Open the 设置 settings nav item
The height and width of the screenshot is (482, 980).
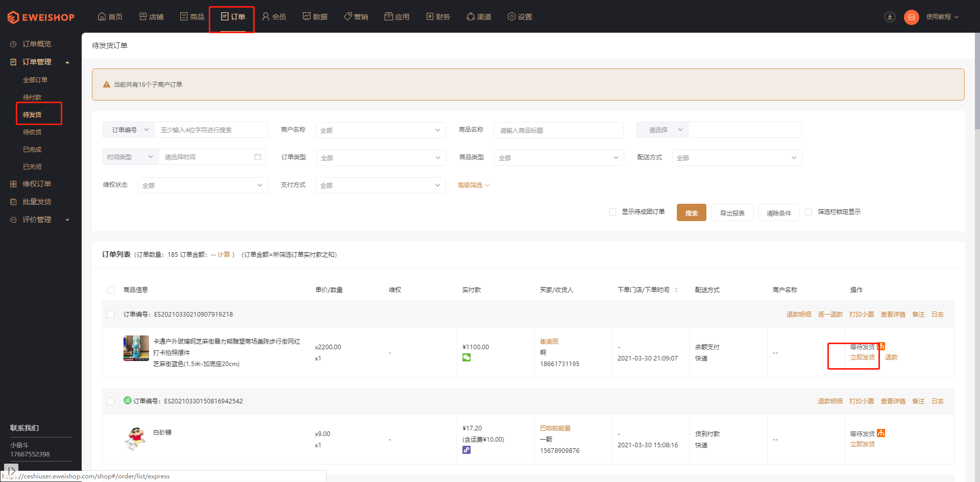(520, 17)
